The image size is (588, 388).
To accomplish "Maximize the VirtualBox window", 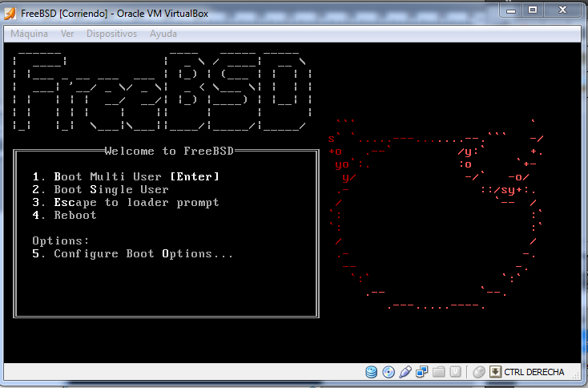I will coord(533,10).
